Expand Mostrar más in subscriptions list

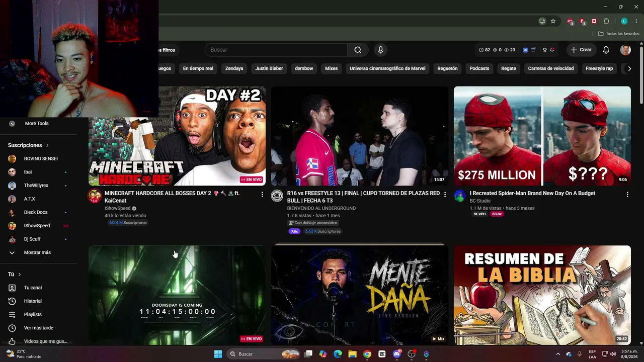(x=37, y=252)
